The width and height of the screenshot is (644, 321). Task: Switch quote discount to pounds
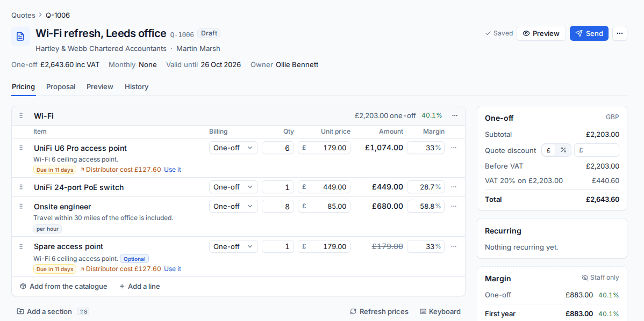click(549, 150)
